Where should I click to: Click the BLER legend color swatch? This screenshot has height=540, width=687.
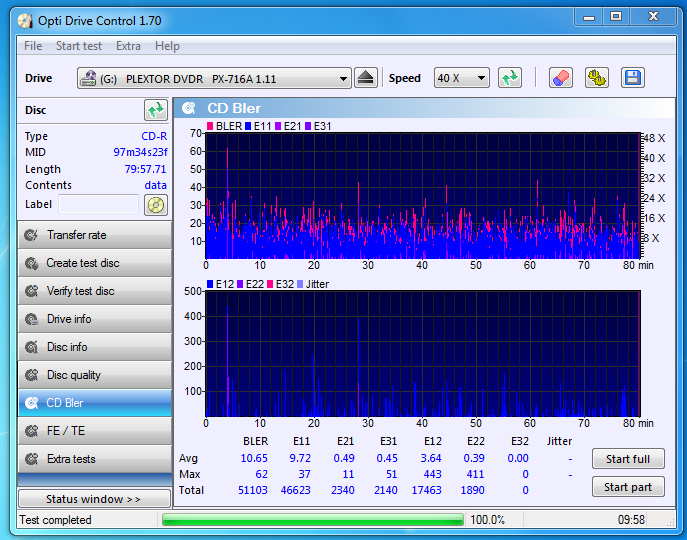point(210,126)
